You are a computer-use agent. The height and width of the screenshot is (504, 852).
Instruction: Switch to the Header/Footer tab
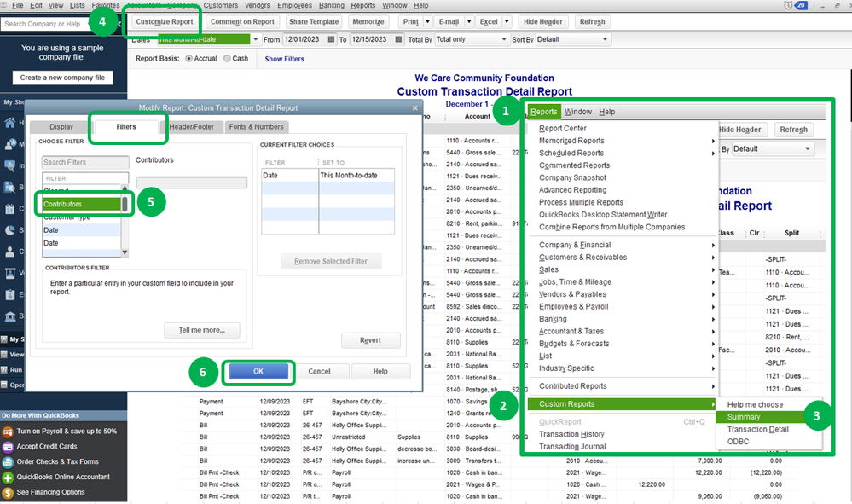coord(192,126)
